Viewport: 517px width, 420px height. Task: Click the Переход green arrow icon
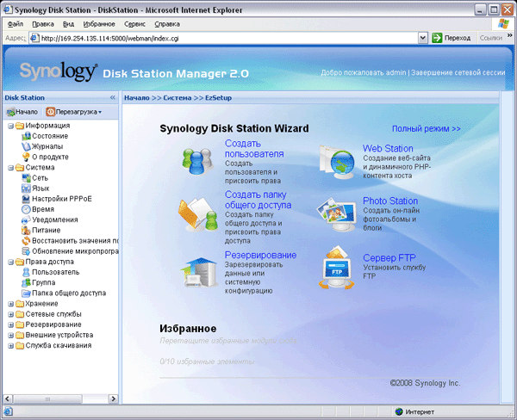click(x=437, y=38)
